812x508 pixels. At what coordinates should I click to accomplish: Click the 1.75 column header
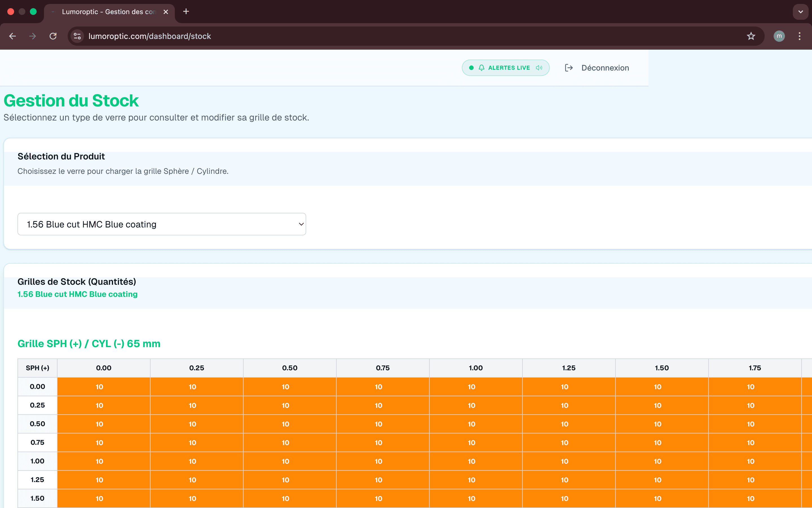pos(755,368)
